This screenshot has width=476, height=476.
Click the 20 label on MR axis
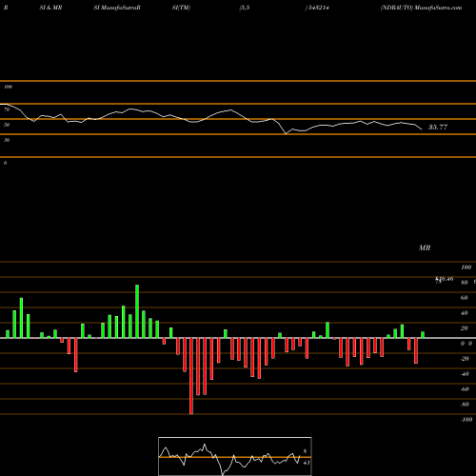(x=465, y=328)
